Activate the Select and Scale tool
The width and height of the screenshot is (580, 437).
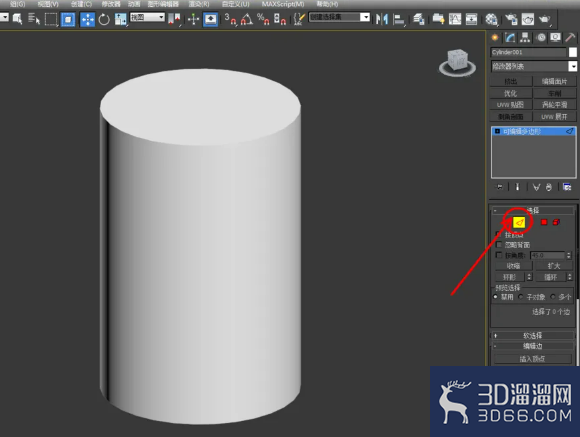(x=120, y=19)
